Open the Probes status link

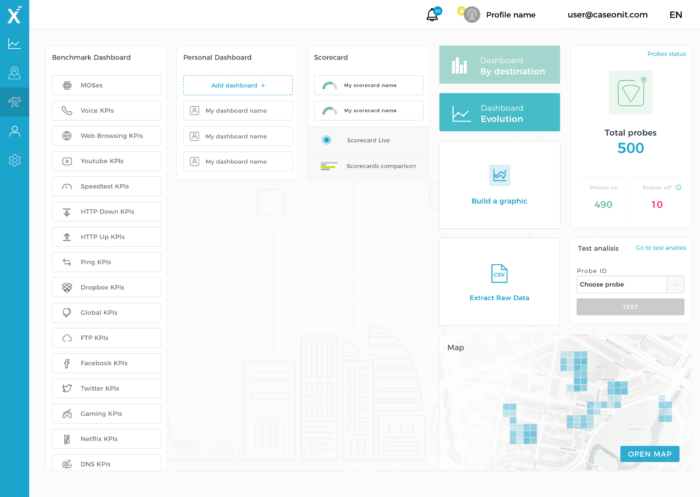666,54
